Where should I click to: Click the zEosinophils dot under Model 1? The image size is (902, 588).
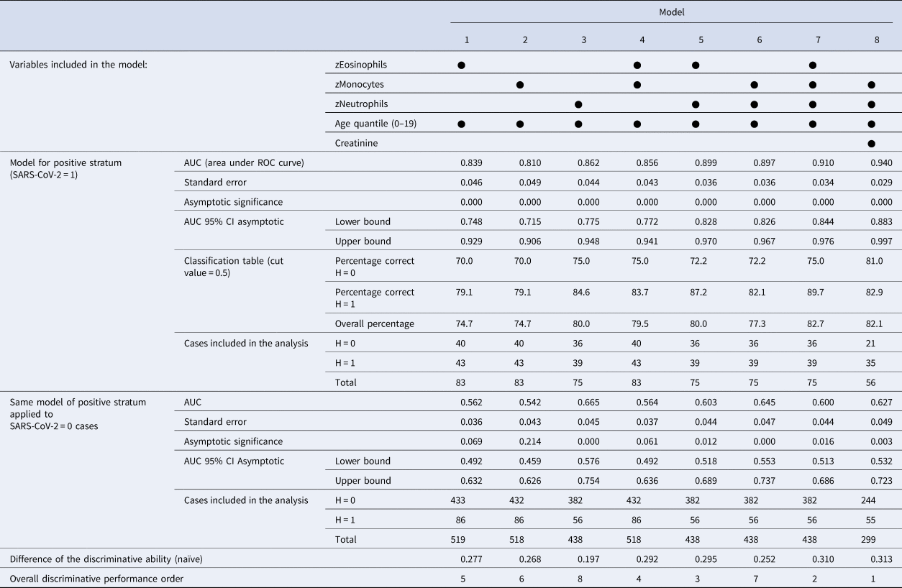[x=462, y=65]
